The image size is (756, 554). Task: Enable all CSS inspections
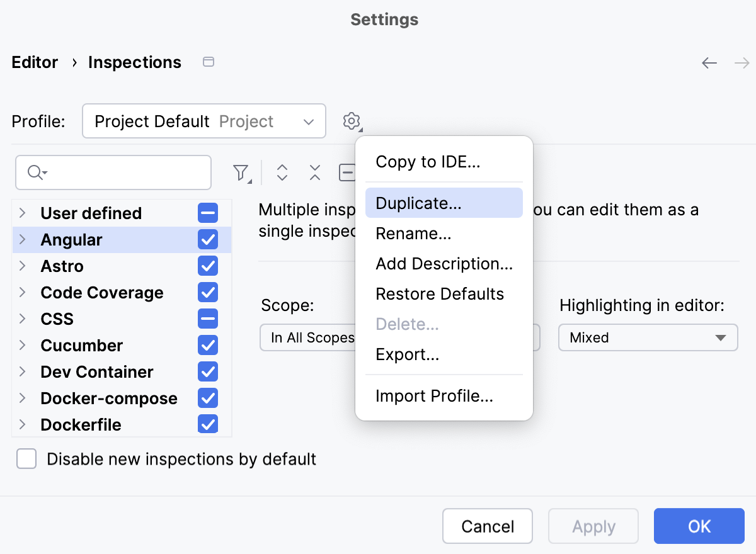[x=208, y=319]
